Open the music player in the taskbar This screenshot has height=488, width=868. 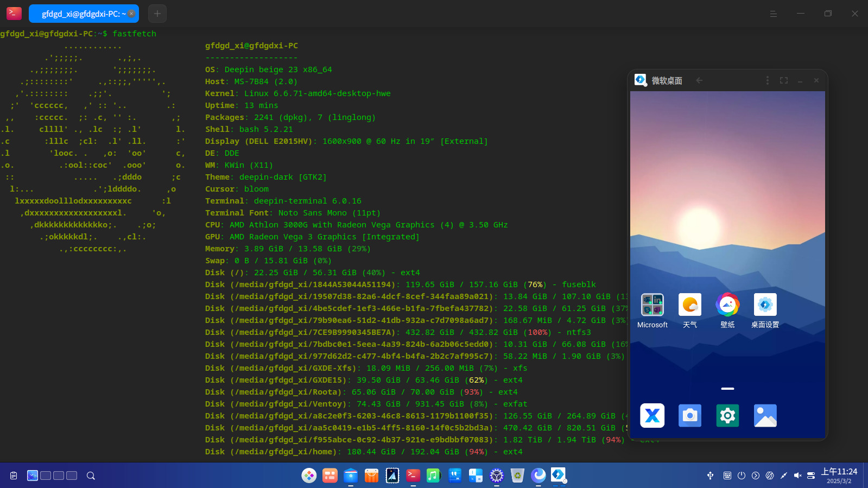click(x=433, y=476)
